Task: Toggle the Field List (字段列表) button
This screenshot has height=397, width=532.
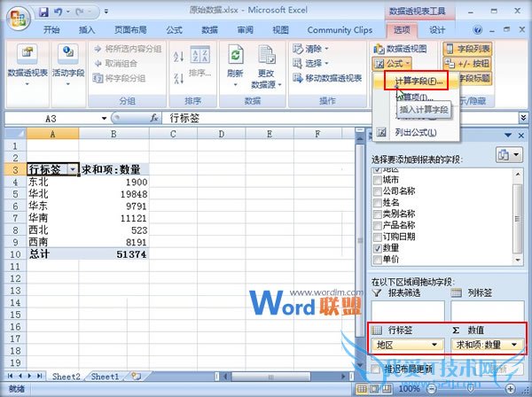Action: pyautogui.click(x=467, y=49)
